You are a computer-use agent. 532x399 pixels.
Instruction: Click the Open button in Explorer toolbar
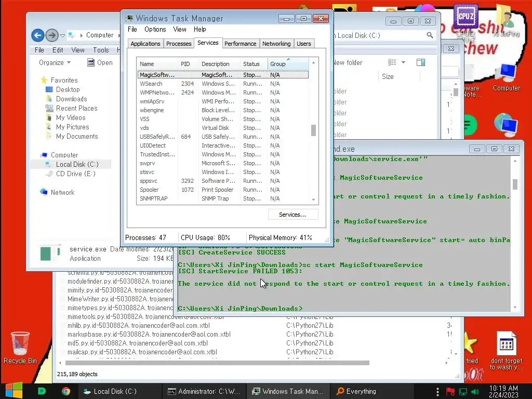(x=100, y=62)
